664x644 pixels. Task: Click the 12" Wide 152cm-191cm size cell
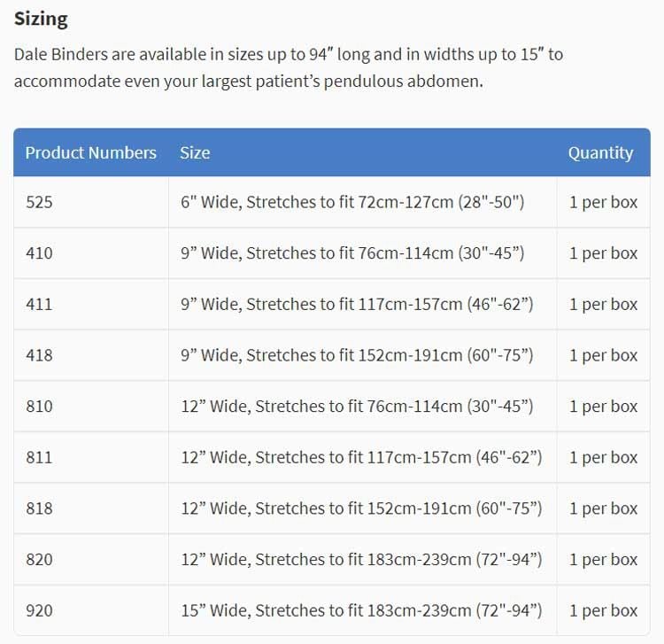click(x=362, y=508)
